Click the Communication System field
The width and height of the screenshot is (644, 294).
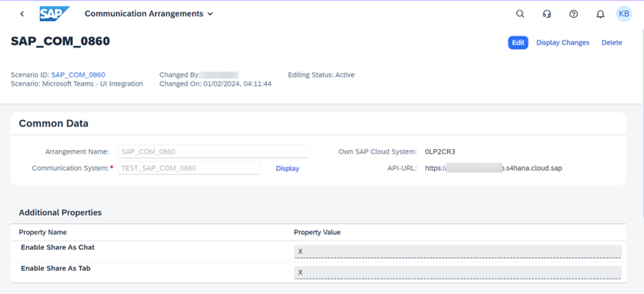189,168
